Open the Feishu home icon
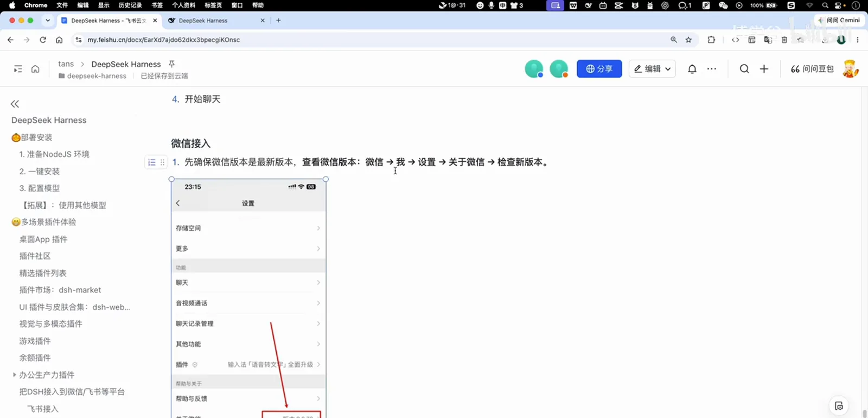 pos(35,69)
